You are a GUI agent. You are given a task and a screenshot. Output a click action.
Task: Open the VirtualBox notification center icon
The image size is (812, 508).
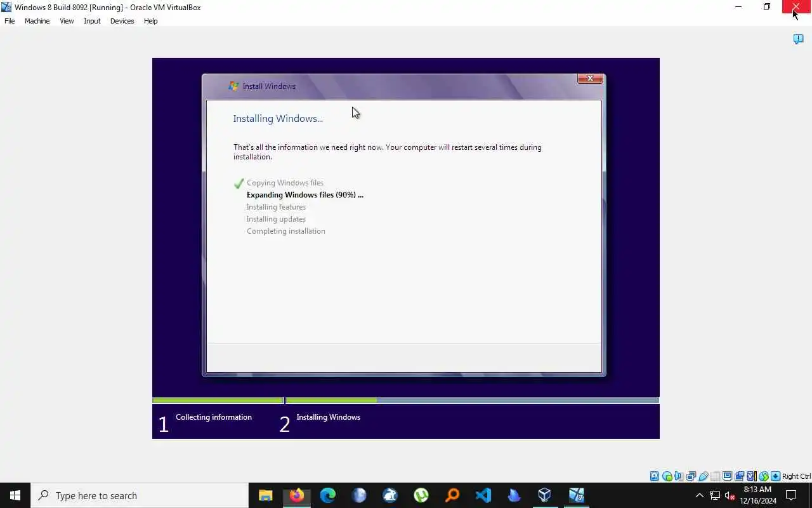799,39
